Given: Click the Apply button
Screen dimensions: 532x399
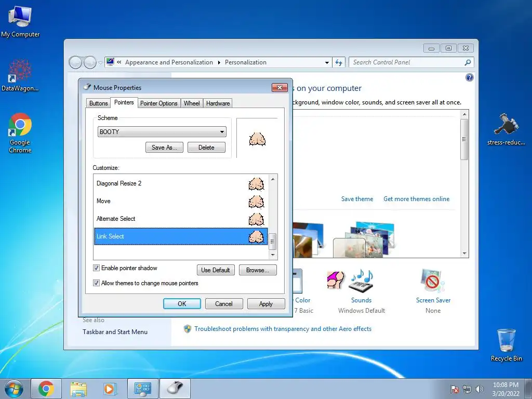Looking at the screenshot, I should click(265, 303).
